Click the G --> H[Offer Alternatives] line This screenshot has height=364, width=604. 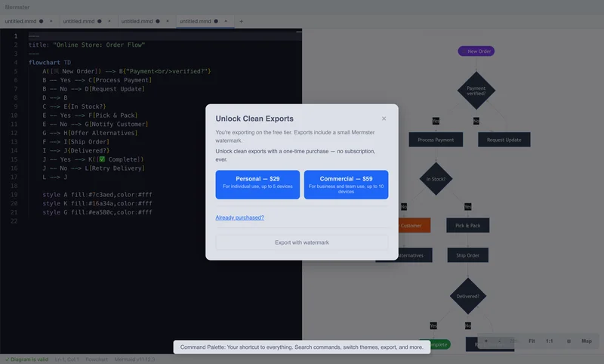coord(90,133)
